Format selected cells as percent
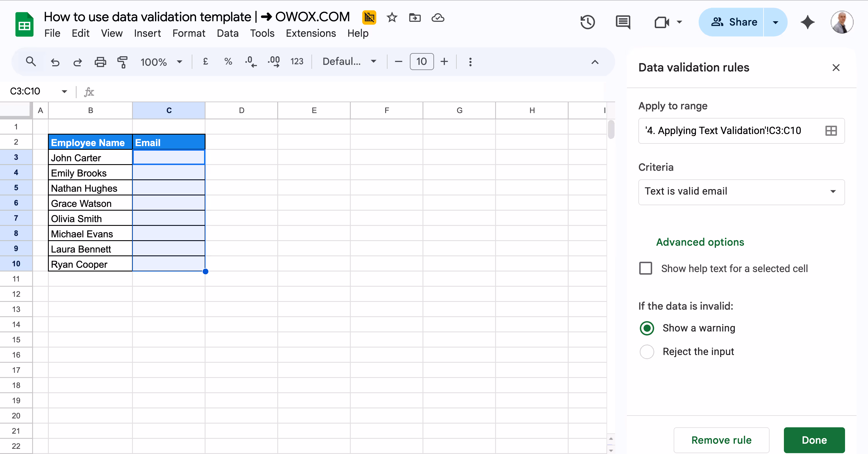This screenshot has height=454, width=868. click(x=228, y=62)
